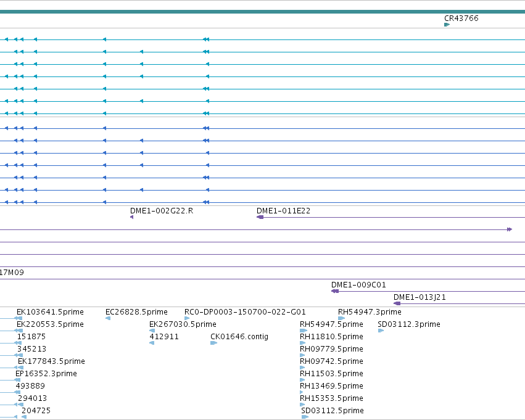Select the RH09742.5prime label

click(x=331, y=361)
